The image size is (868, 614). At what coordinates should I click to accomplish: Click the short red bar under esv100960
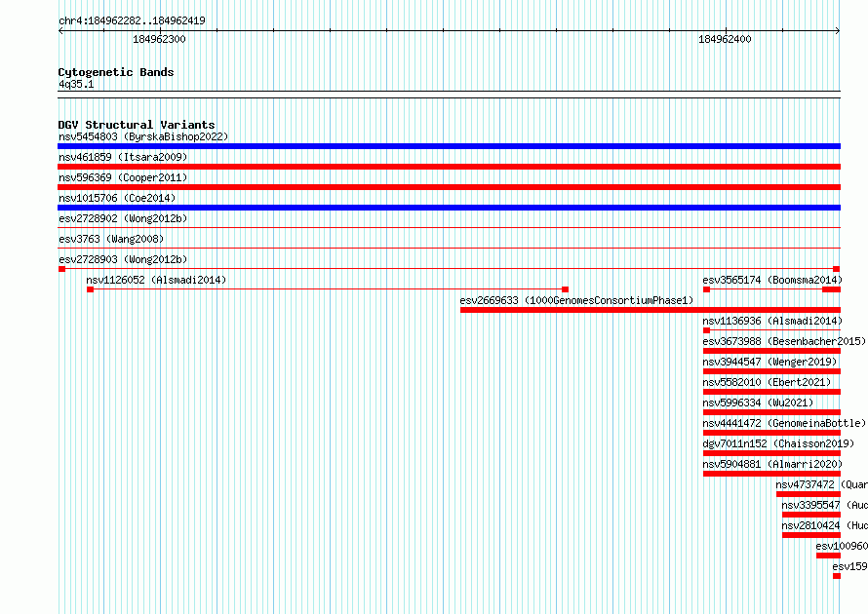point(828,556)
